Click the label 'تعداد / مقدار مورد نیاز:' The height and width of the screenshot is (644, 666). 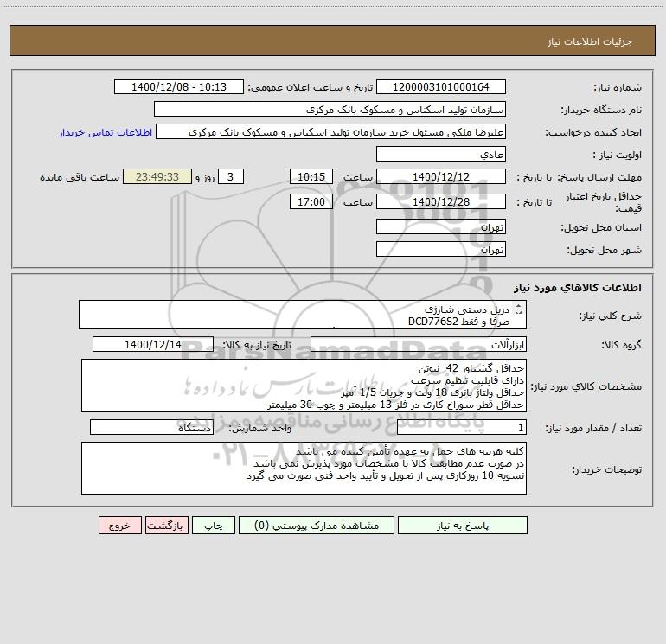(593, 428)
